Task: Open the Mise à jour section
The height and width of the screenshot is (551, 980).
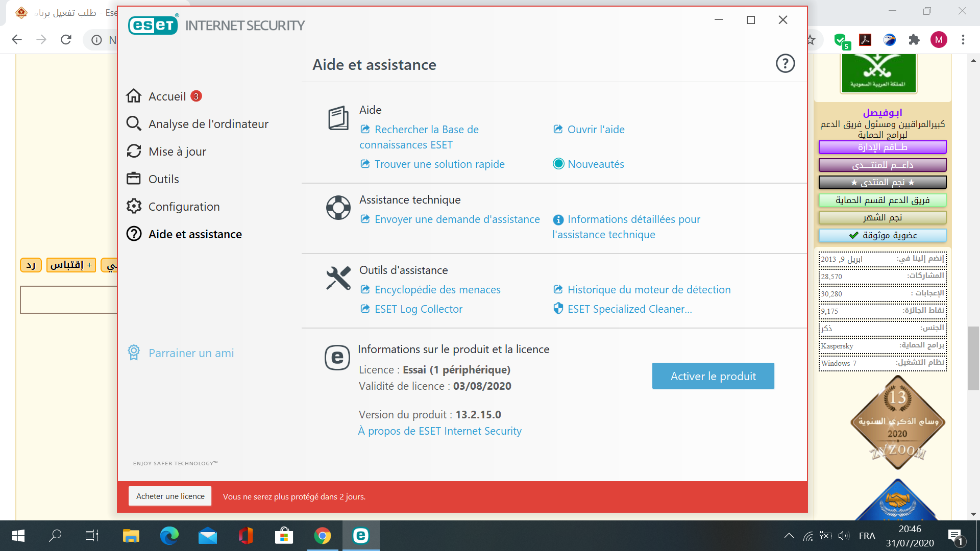Action: point(177,152)
